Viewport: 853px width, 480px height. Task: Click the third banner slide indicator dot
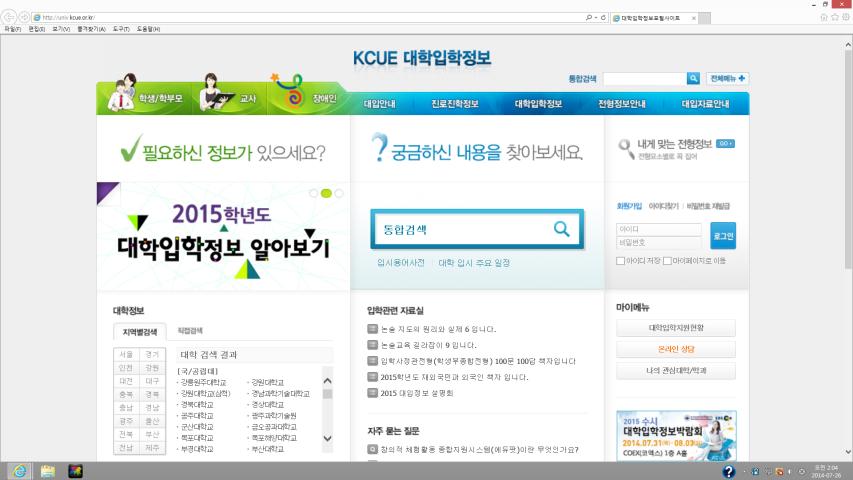pyautogui.click(x=339, y=193)
